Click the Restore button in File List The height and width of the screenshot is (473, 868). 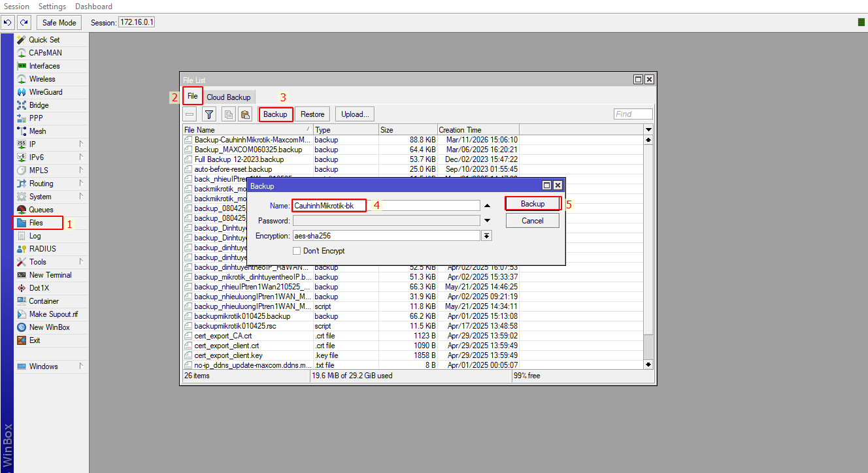pos(312,114)
